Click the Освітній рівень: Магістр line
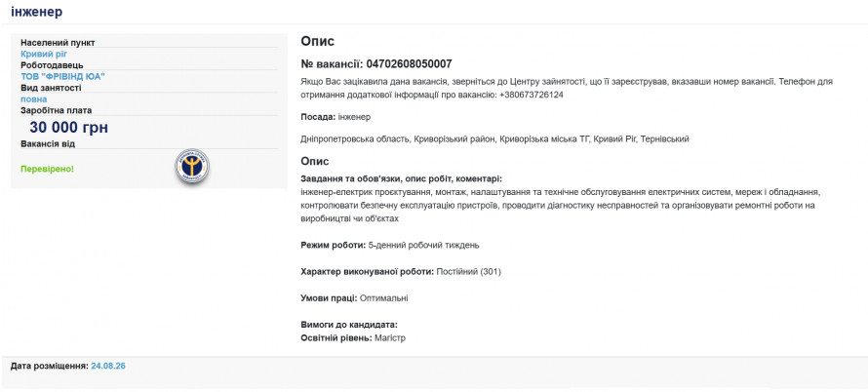Image resolution: width=868 pixels, height=392 pixels. click(x=353, y=337)
